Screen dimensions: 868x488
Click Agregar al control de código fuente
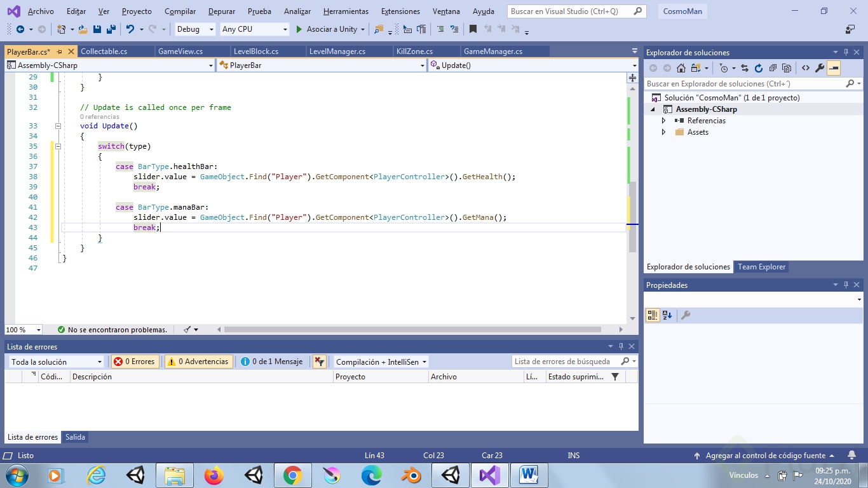pos(765,456)
